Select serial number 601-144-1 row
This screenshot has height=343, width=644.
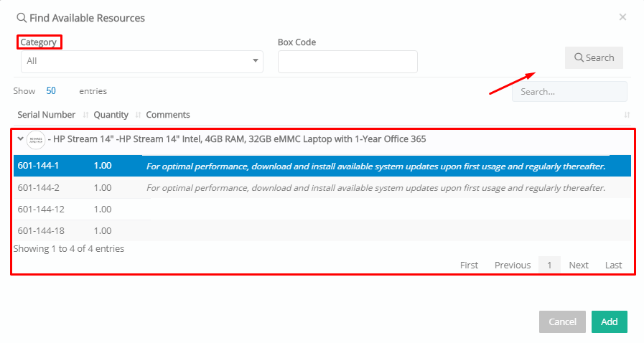tap(322, 166)
